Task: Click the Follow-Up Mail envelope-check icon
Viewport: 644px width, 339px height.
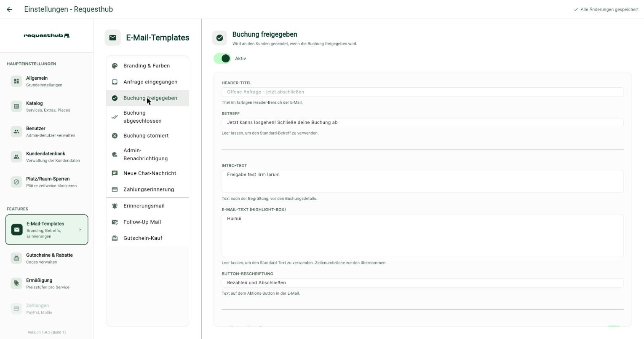Action: (x=115, y=222)
